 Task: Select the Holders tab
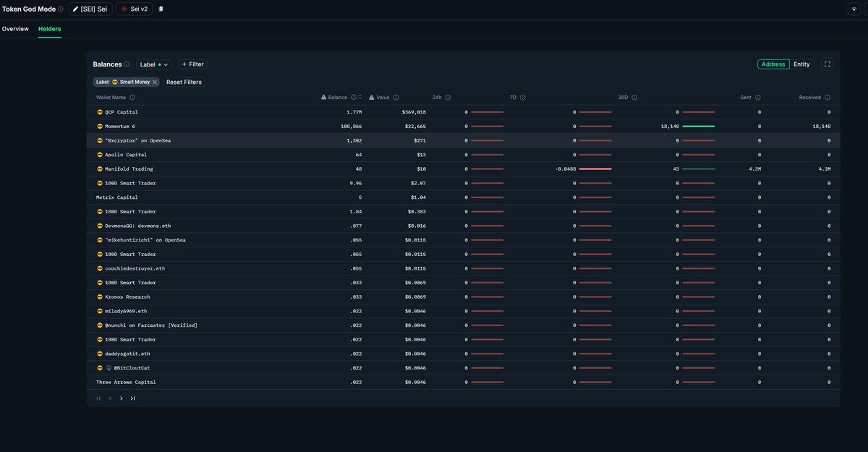click(x=50, y=29)
